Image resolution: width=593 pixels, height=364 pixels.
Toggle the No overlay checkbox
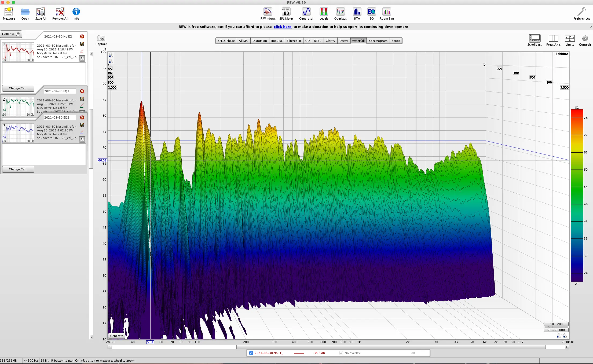[341, 353]
